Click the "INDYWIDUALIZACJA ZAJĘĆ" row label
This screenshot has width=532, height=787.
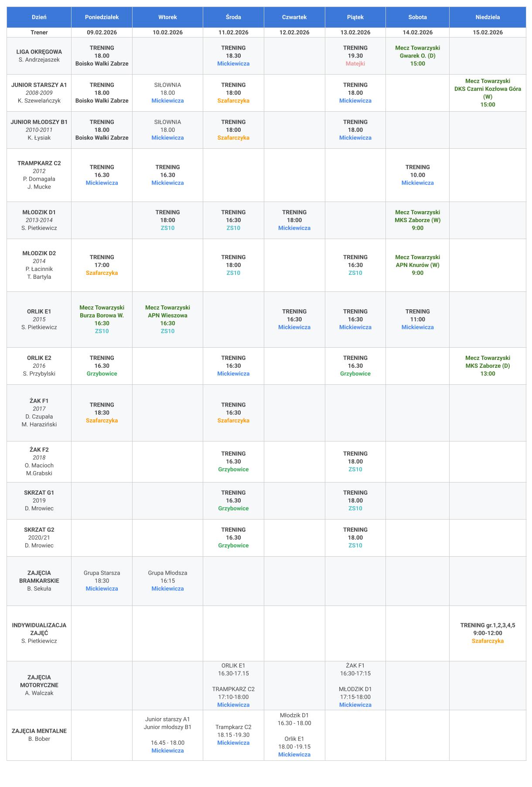click(39, 629)
